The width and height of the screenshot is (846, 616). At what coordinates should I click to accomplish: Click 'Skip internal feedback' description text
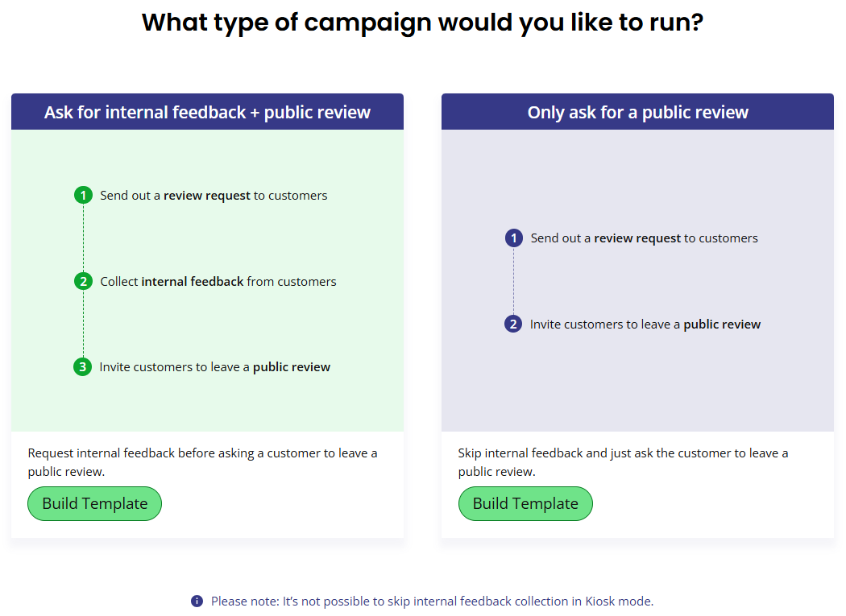[x=623, y=462]
